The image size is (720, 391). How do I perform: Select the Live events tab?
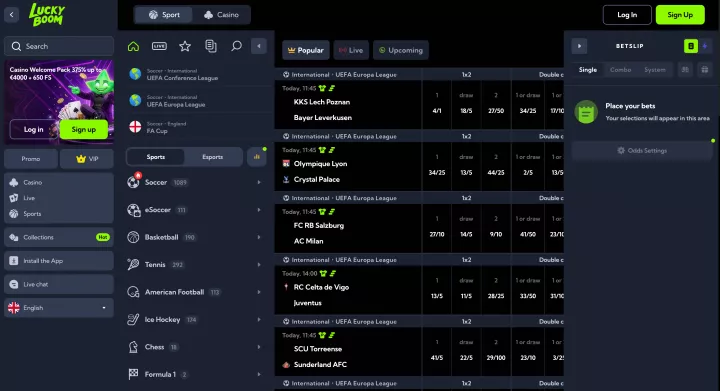pyautogui.click(x=351, y=50)
